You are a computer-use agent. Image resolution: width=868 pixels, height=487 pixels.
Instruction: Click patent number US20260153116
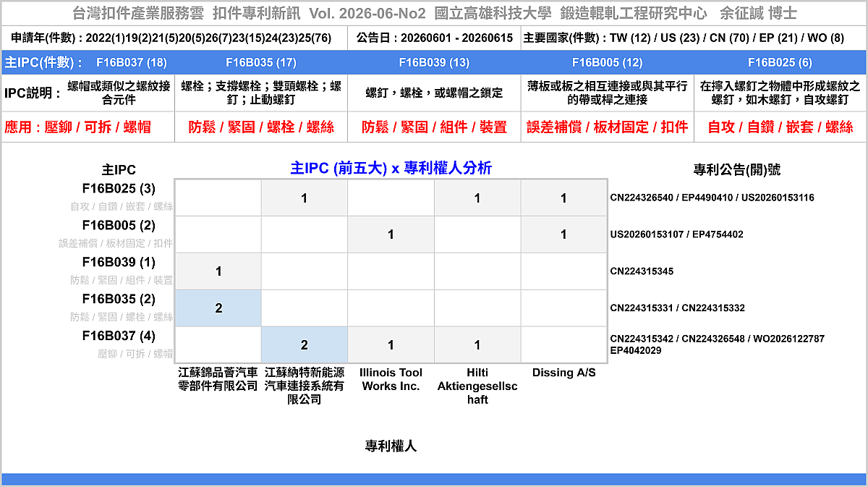tap(777, 198)
